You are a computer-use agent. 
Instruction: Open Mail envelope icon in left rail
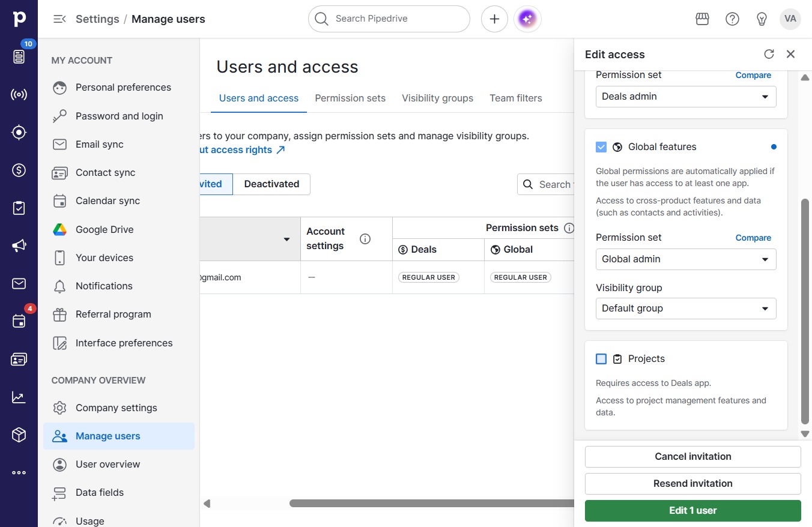19,283
